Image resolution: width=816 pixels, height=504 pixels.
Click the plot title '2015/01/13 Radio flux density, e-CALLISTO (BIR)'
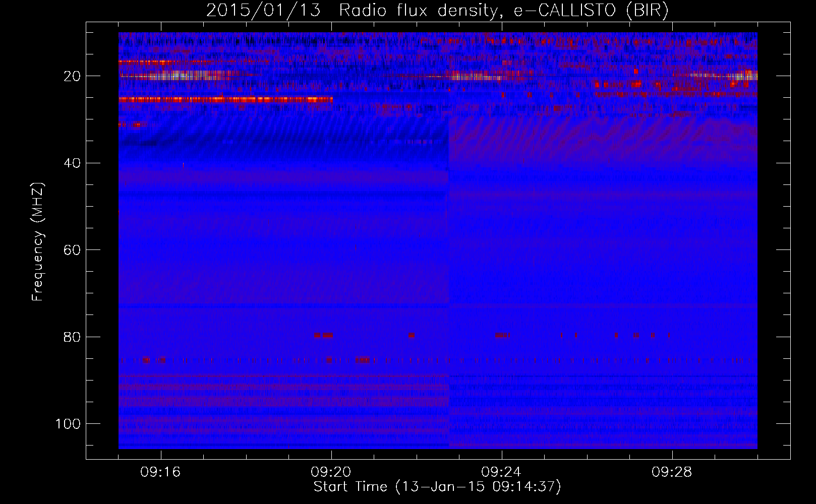437,11
